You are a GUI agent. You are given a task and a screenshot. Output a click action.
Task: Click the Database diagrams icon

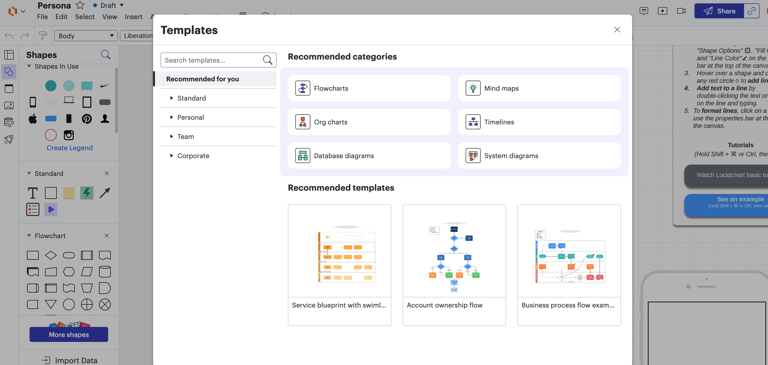[x=303, y=156]
